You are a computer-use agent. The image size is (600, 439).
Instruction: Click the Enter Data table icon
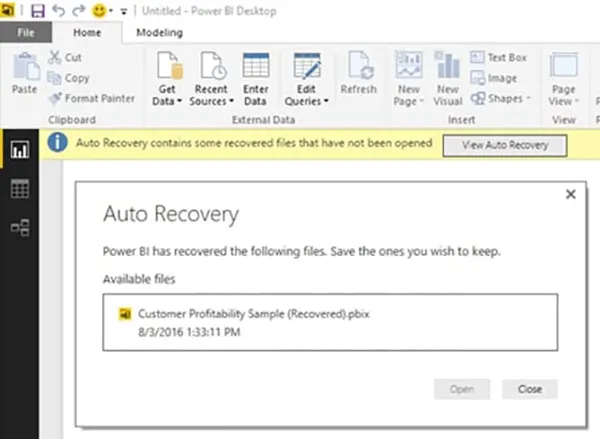(x=256, y=67)
